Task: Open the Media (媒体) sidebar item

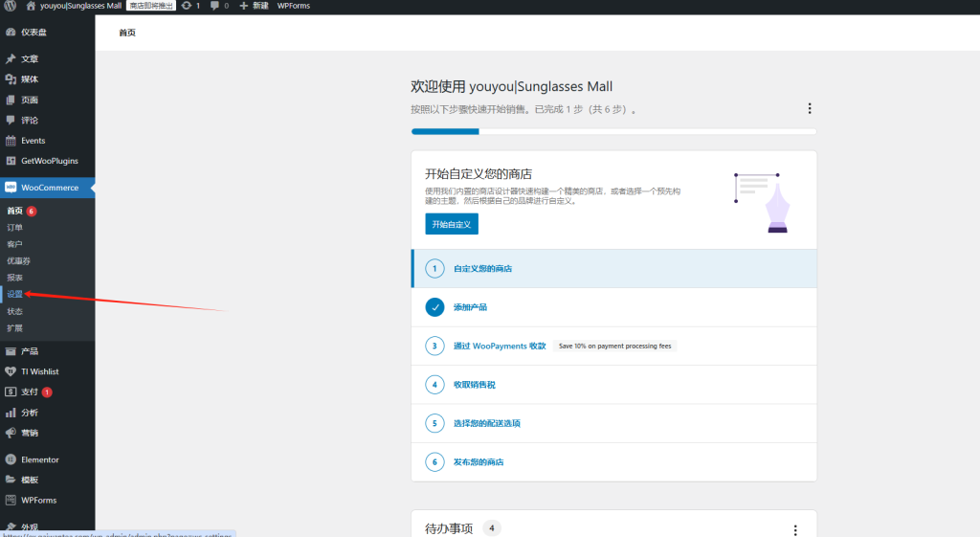Action: click(29, 79)
